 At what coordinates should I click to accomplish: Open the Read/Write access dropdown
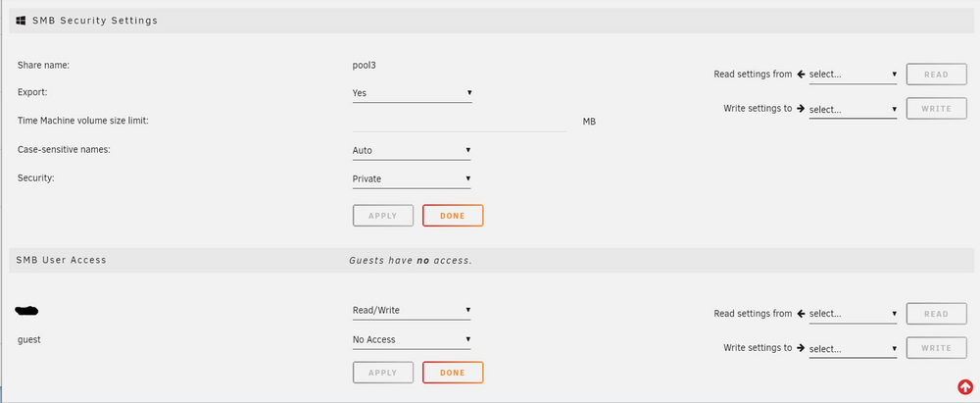tap(412, 311)
